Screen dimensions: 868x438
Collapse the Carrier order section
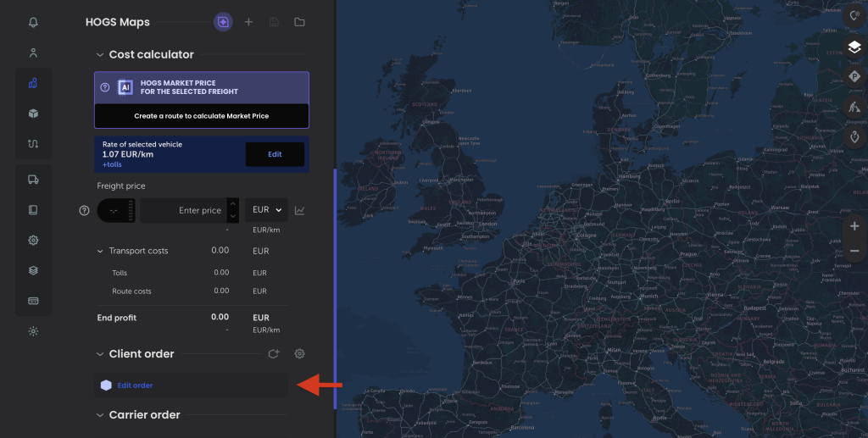click(100, 415)
